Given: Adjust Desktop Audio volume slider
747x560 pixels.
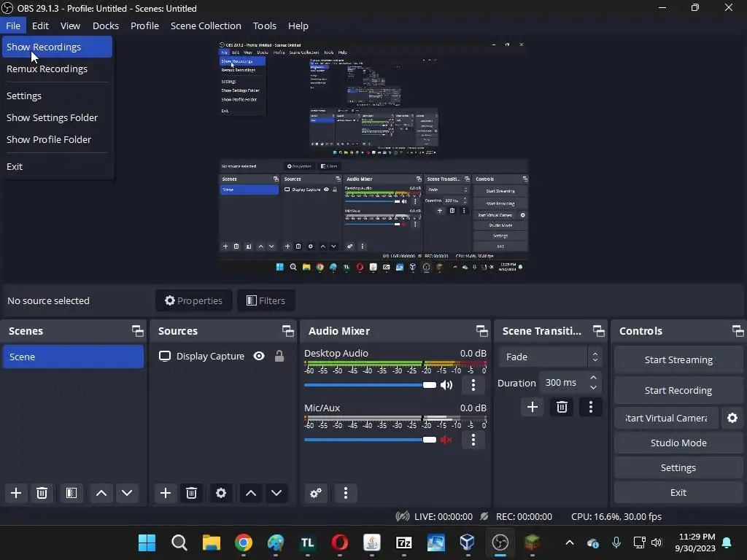Looking at the screenshot, I should pyautogui.click(x=370, y=385).
